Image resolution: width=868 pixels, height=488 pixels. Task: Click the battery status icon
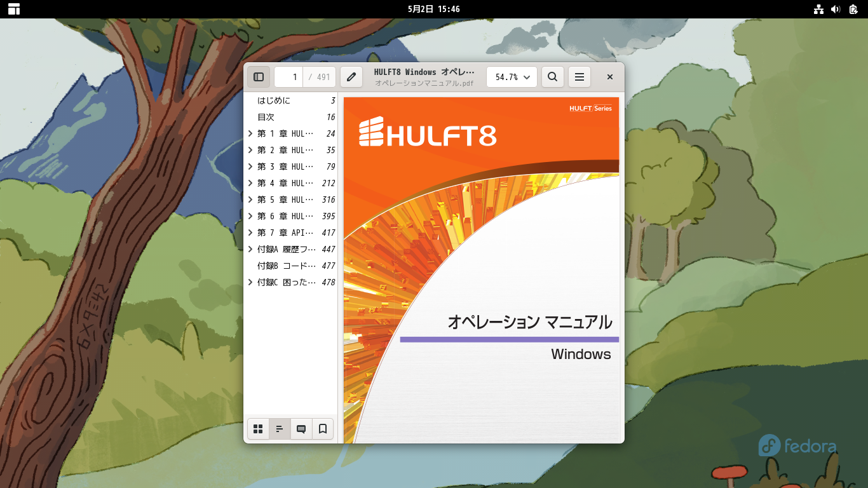853,9
